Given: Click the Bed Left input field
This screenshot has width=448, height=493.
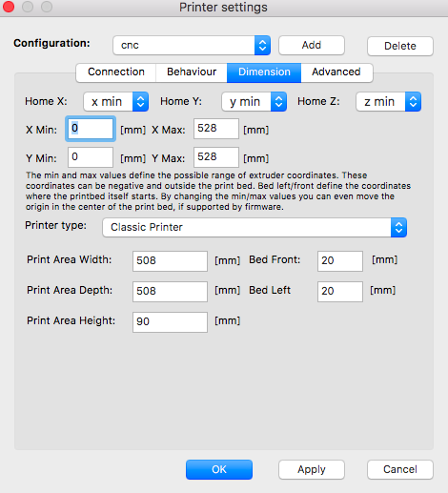Looking at the screenshot, I should tap(340, 292).
